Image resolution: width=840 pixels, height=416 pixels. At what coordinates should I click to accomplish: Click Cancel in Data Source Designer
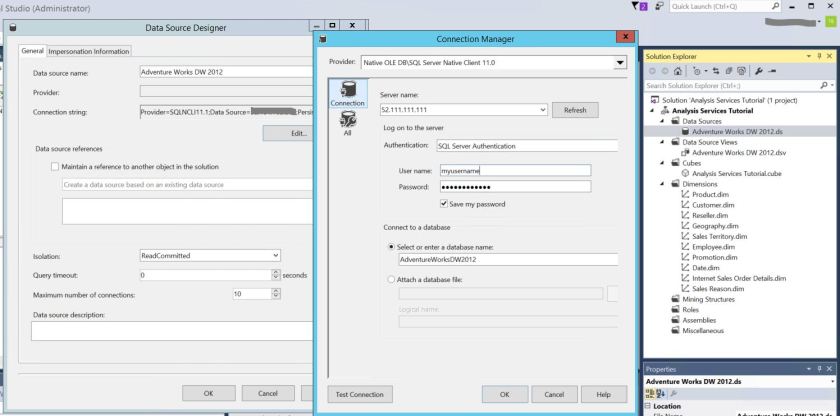click(x=268, y=394)
